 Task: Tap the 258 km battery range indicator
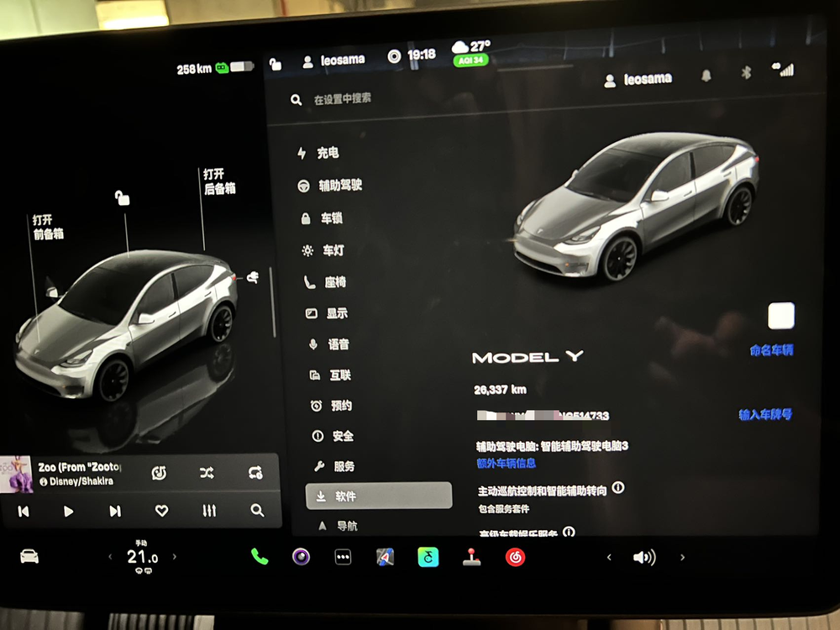pos(214,68)
